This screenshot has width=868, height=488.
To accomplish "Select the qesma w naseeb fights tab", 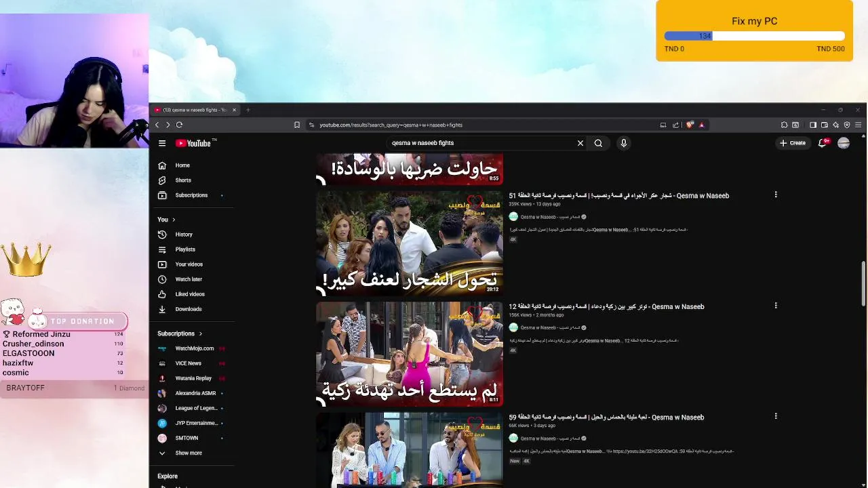I will coord(195,110).
